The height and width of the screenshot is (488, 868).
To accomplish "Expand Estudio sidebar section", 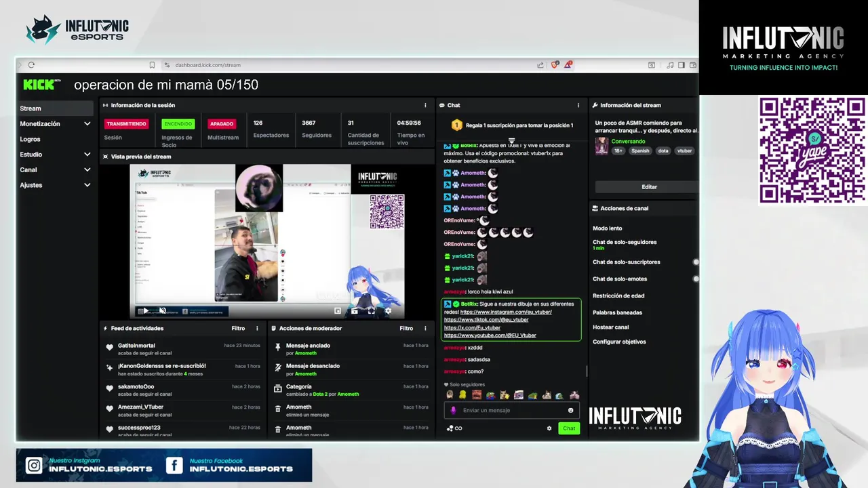I will (87, 155).
